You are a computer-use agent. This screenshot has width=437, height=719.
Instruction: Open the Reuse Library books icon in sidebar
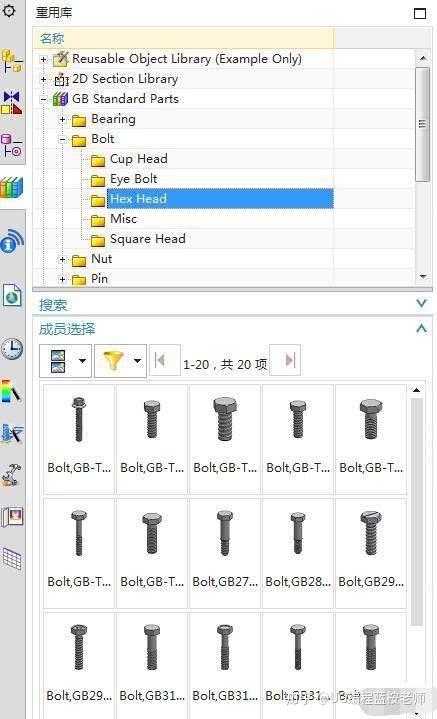point(11,188)
